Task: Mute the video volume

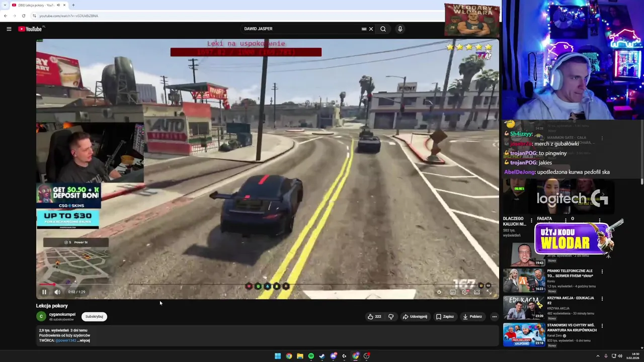Action: pyautogui.click(x=57, y=292)
